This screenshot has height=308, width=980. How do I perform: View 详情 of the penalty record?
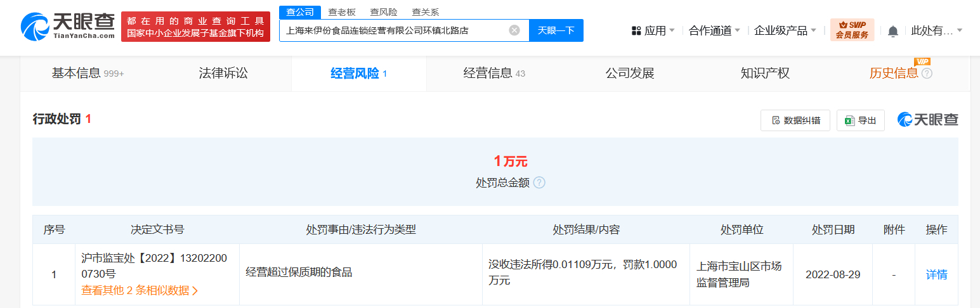937,274
